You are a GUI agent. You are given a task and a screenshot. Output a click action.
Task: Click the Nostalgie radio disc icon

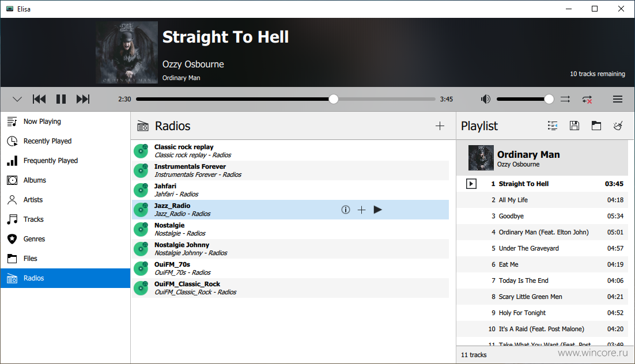pos(141,229)
